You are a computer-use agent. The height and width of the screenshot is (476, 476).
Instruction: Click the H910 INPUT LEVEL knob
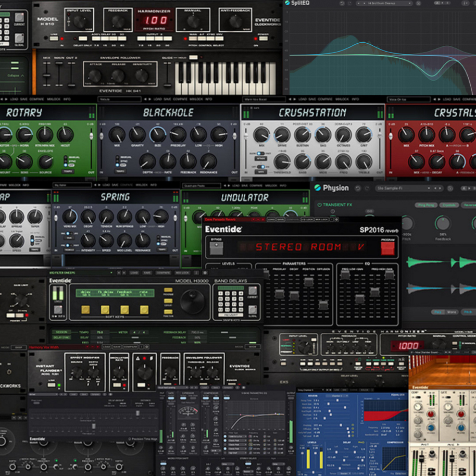[79, 21]
